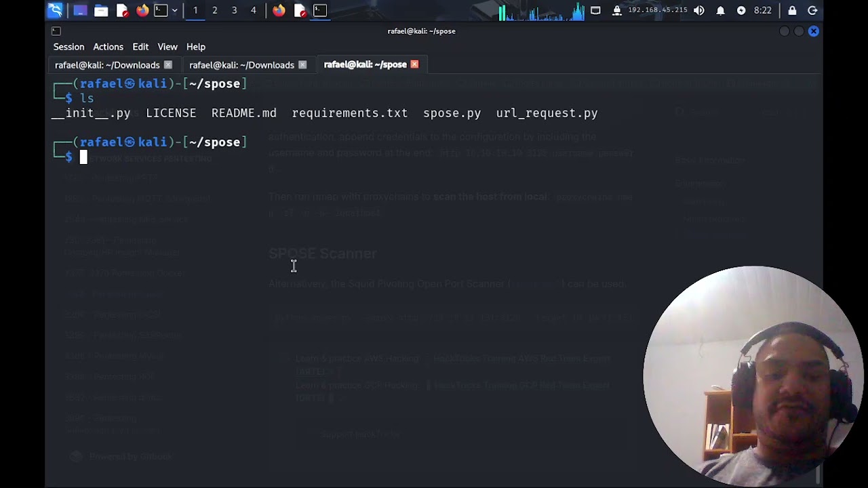868x488 pixels.
Task: Click the requirements.txt filename
Action: pyautogui.click(x=350, y=113)
